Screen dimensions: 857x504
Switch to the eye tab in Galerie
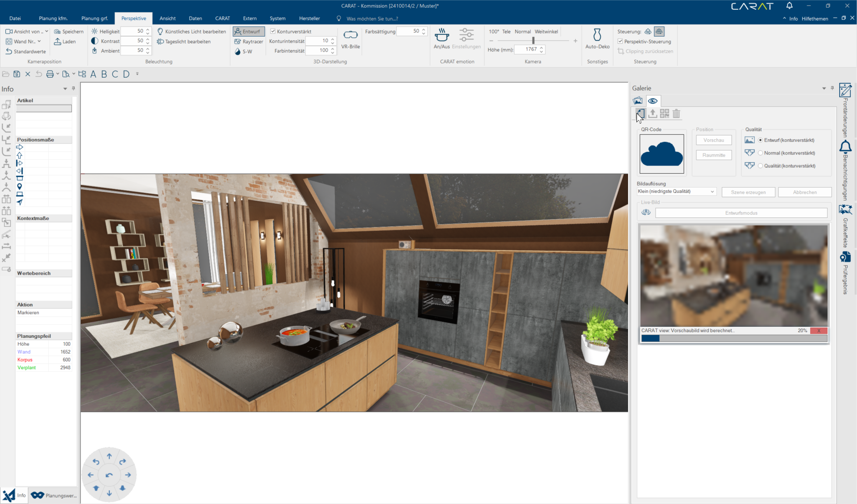(x=653, y=101)
